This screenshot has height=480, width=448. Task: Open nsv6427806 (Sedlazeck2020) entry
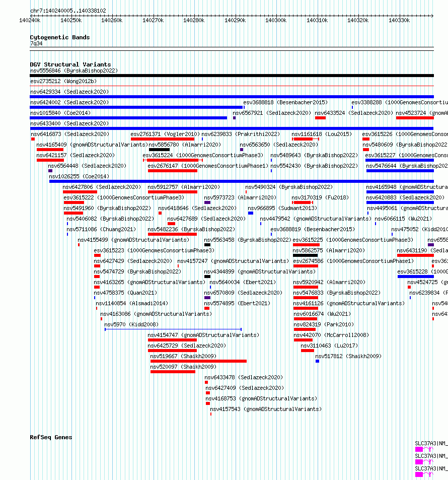pos(102,187)
